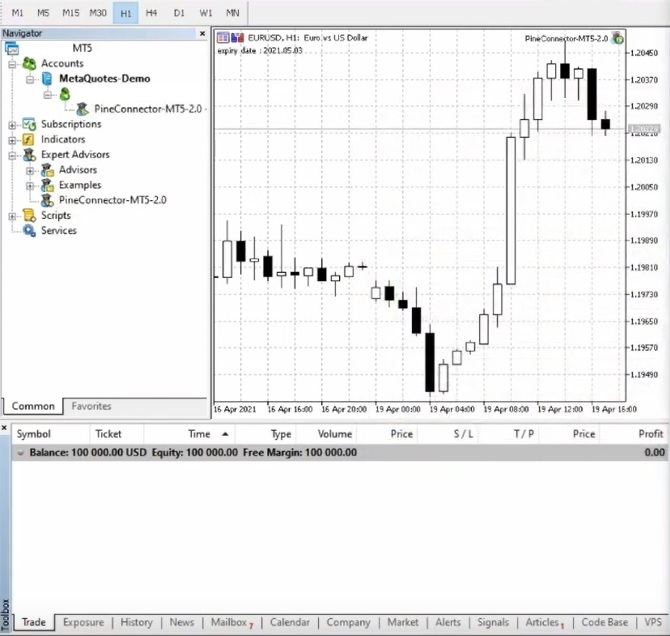This screenshot has height=636, width=670.
Task: Click the Expert Advisors icon
Action: [x=29, y=155]
